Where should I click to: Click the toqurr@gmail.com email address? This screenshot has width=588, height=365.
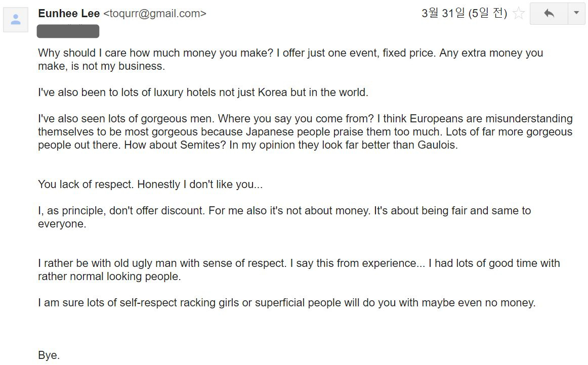[x=155, y=14]
